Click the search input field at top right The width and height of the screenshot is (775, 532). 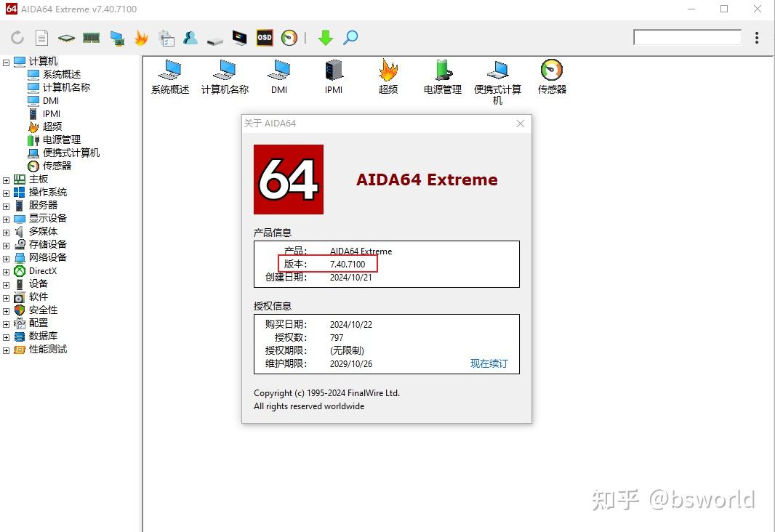coord(687,36)
